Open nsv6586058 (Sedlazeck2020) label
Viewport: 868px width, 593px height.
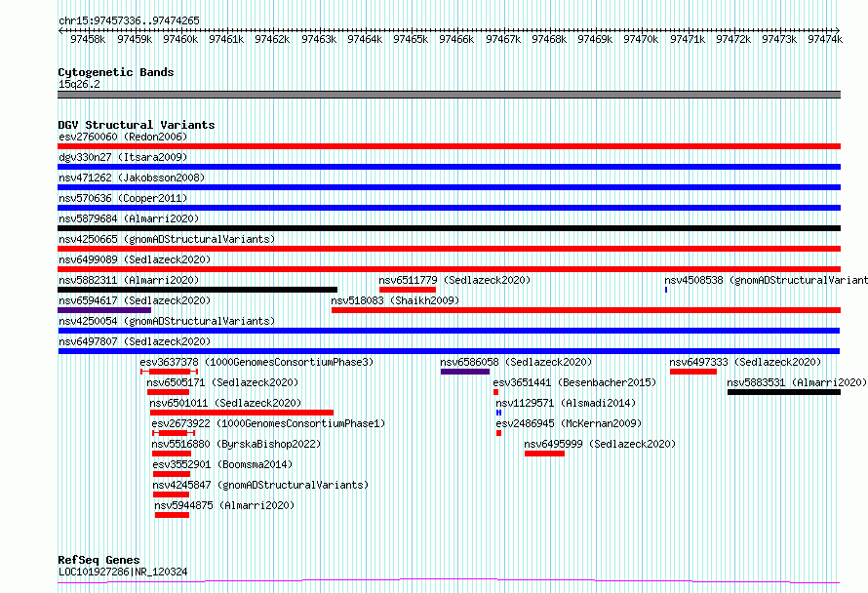coord(516,362)
